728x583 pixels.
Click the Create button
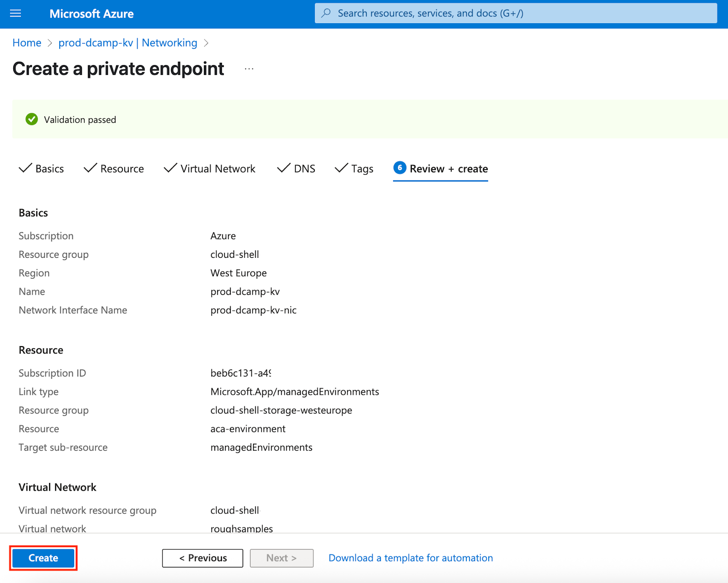click(x=43, y=558)
